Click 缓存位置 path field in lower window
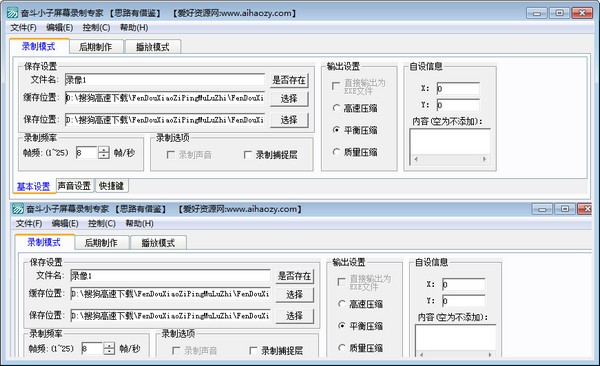The width and height of the screenshot is (600, 366). coord(170,294)
